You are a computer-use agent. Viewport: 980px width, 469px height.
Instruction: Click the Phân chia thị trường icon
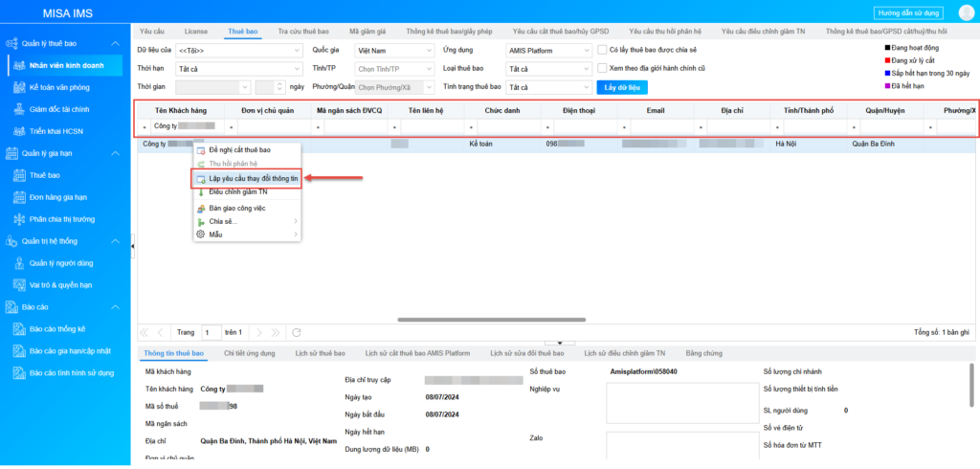coord(21,219)
